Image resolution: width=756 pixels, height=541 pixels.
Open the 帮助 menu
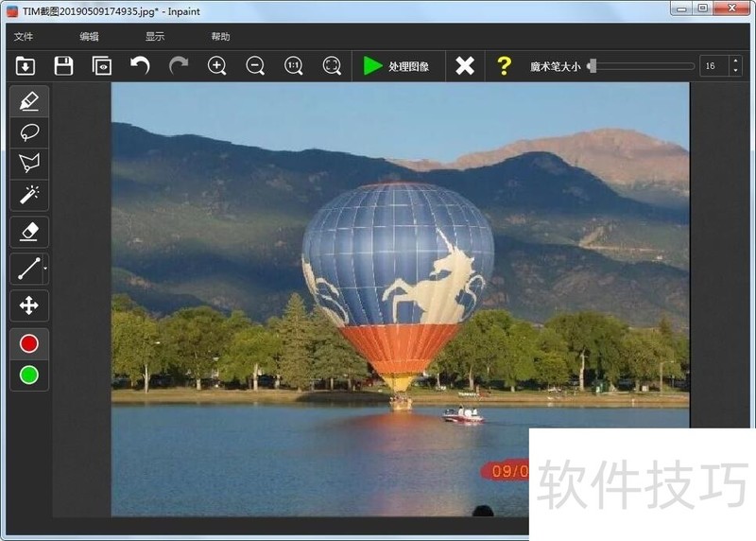(x=220, y=37)
